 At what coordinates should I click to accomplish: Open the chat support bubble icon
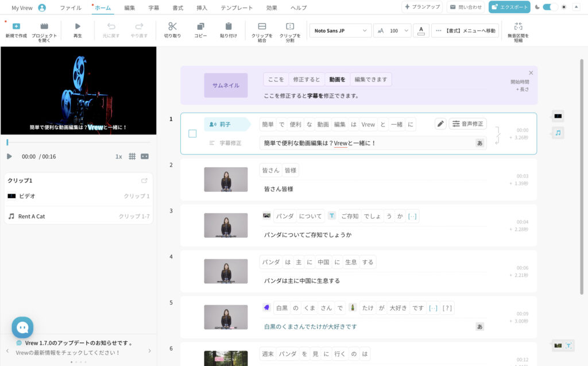22,328
